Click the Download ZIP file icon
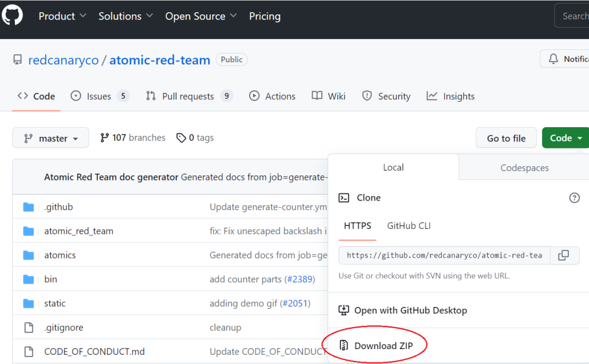 pos(344,346)
